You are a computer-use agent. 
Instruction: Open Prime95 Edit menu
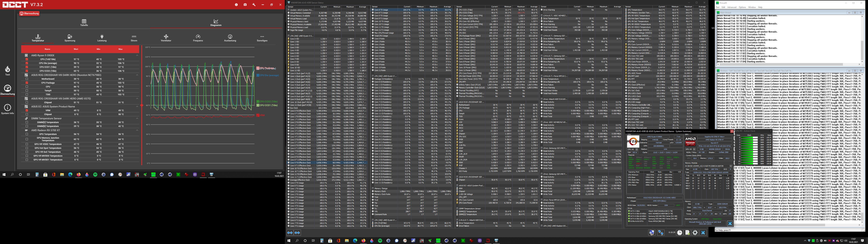point(723,7)
